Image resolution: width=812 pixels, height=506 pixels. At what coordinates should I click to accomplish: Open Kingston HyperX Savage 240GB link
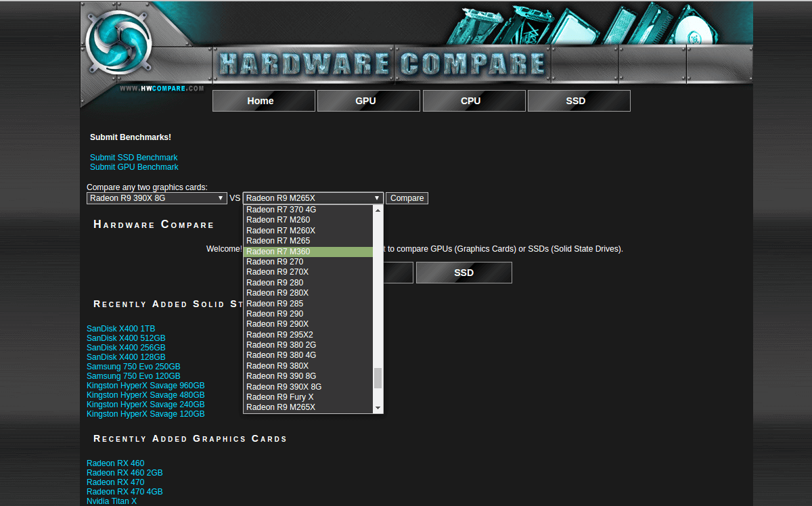[x=145, y=405]
